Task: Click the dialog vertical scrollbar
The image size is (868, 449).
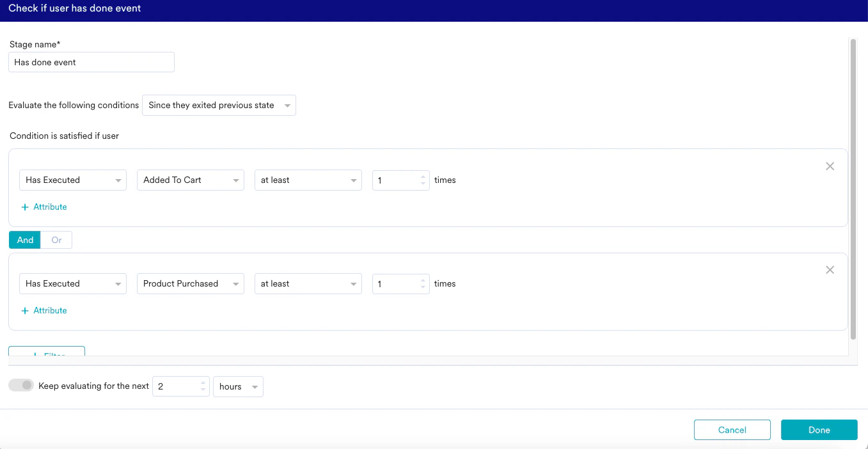Action: 853,189
